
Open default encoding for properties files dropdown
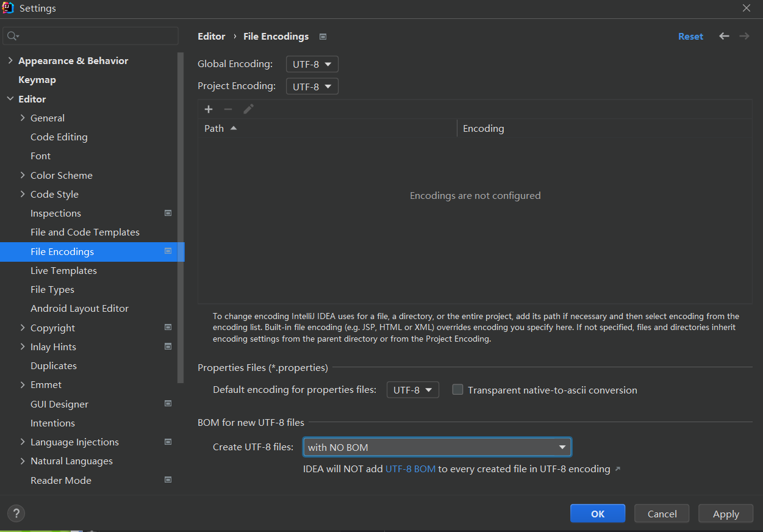413,390
